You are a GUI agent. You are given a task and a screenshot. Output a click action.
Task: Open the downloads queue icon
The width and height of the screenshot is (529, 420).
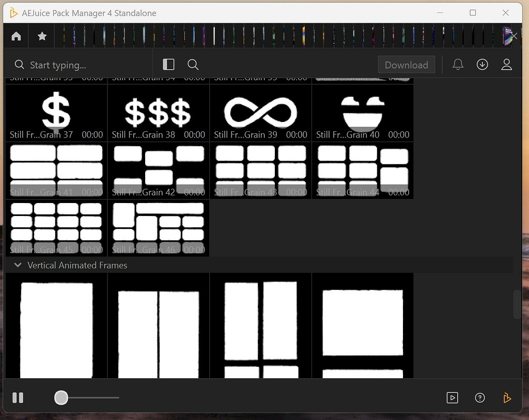[483, 65]
